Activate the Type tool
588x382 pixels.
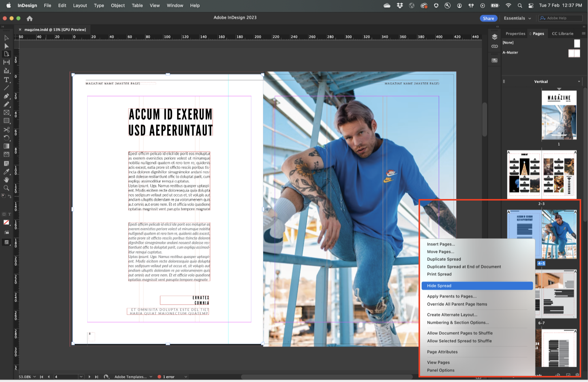6,80
